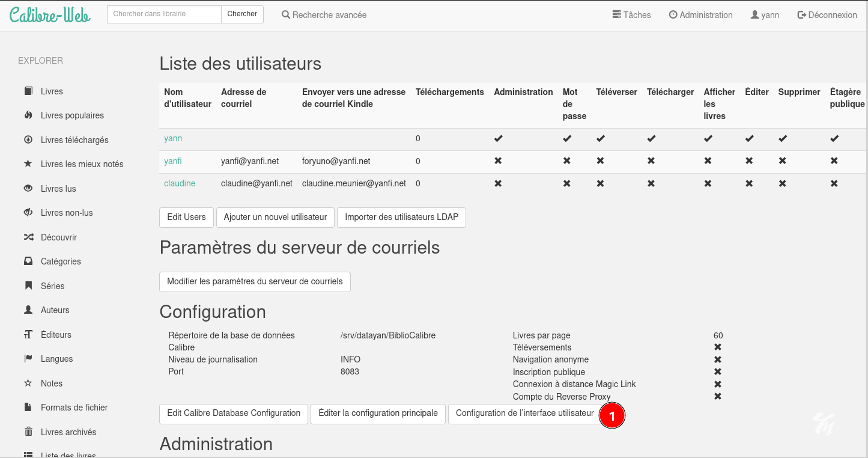Open Administration in the top navbar
868x458 pixels.
pos(700,15)
